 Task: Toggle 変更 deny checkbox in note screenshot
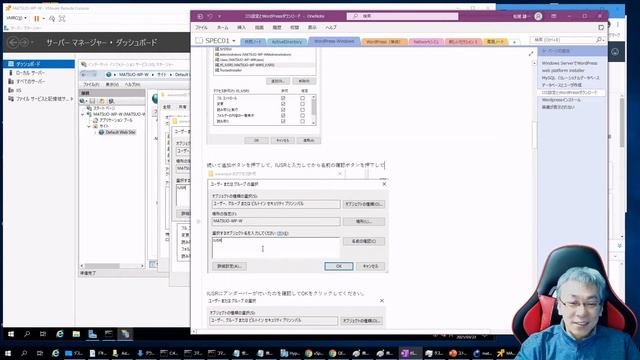302,104
